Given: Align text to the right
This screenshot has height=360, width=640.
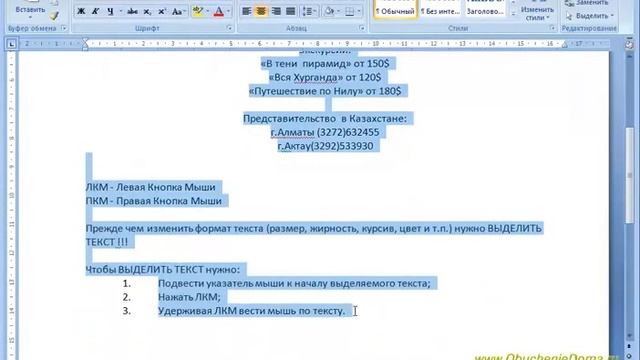Looking at the screenshot, I should (x=276, y=11).
